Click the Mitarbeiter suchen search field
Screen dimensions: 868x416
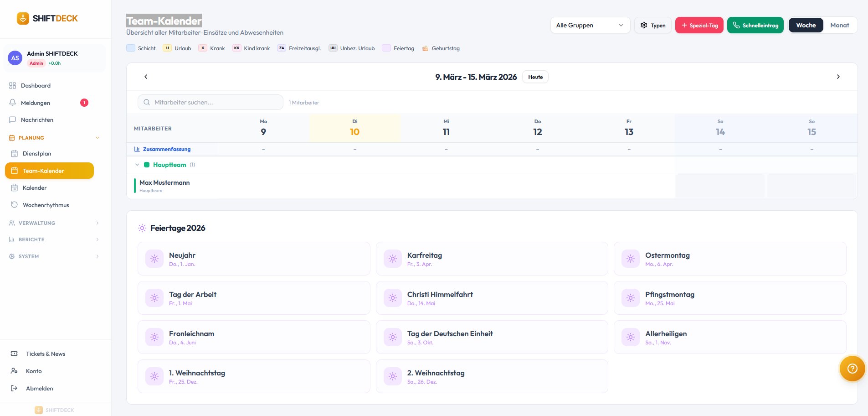[214, 102]
